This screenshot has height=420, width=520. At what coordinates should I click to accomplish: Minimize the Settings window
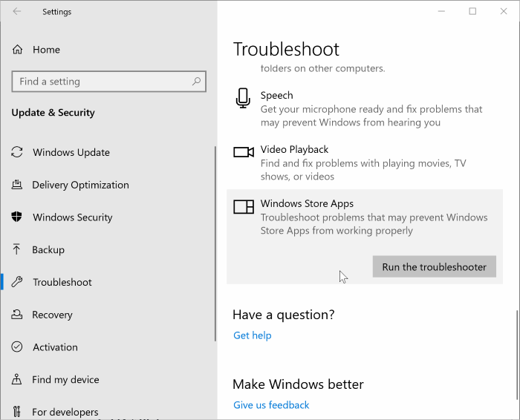click(x=441, y=11)
